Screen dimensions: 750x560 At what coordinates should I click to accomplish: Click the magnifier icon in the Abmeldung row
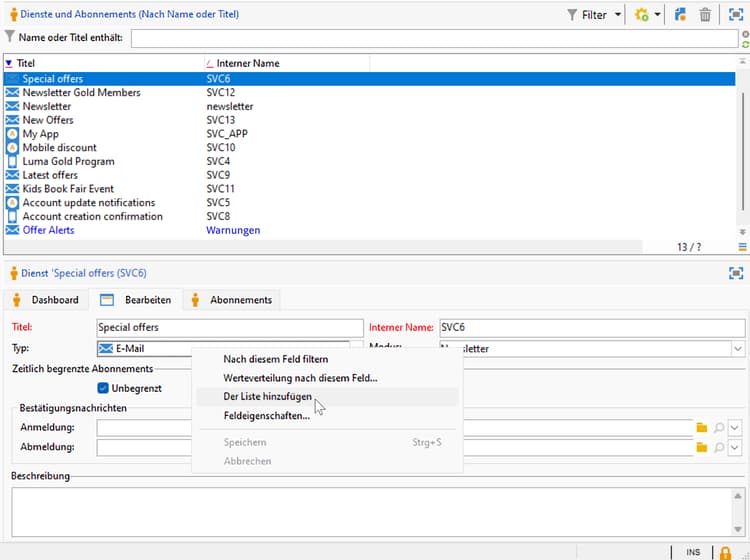pyautogui.click(x=719, y=448)
